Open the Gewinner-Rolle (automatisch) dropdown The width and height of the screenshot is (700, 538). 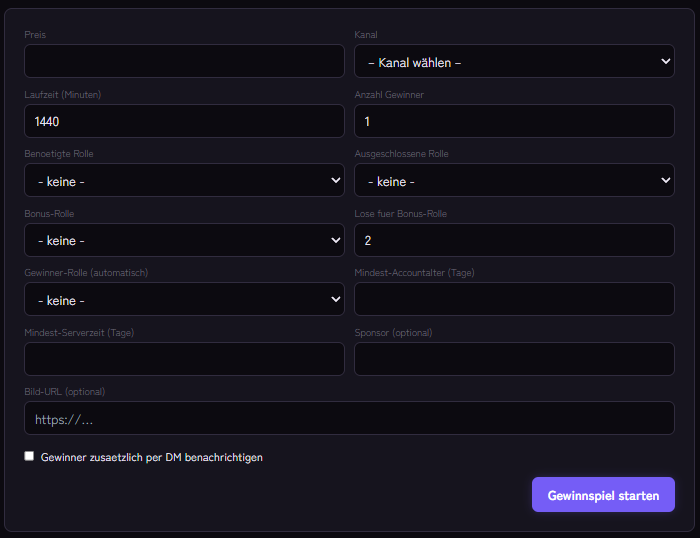coord(184,299)
